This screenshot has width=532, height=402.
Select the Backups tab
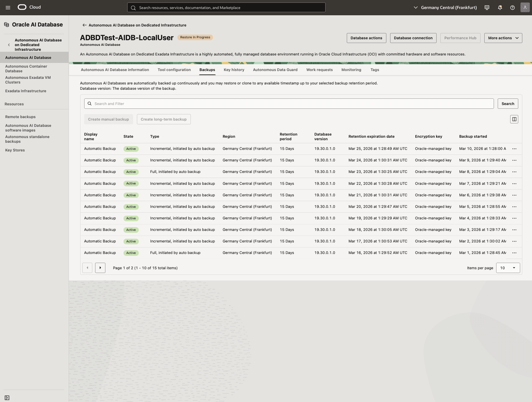pyautogui.click(x=207, y=70)
